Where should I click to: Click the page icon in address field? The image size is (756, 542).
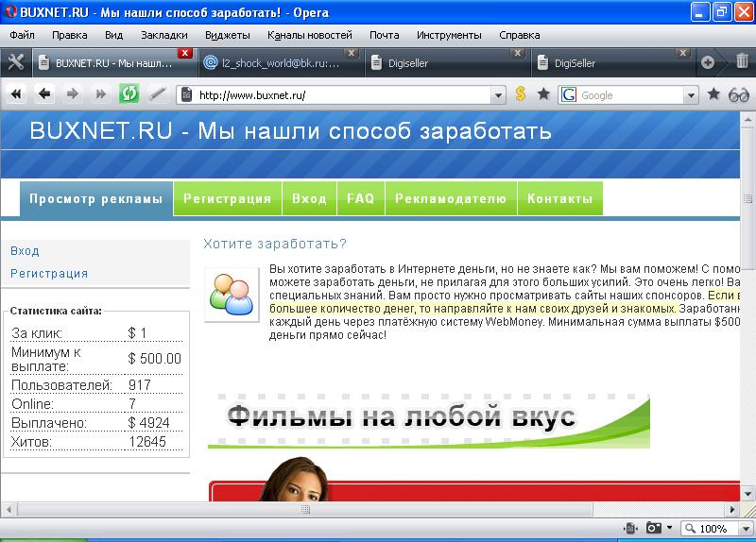[x=186, y=95]
